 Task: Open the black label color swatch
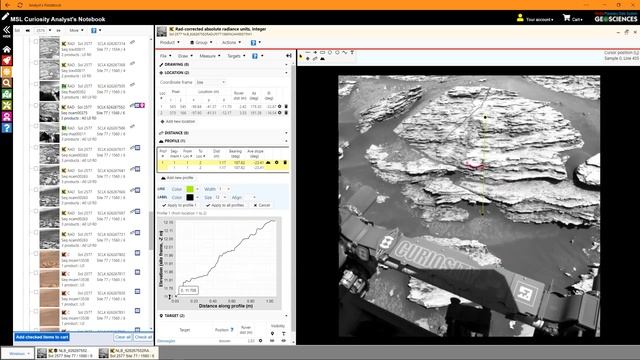190,197
